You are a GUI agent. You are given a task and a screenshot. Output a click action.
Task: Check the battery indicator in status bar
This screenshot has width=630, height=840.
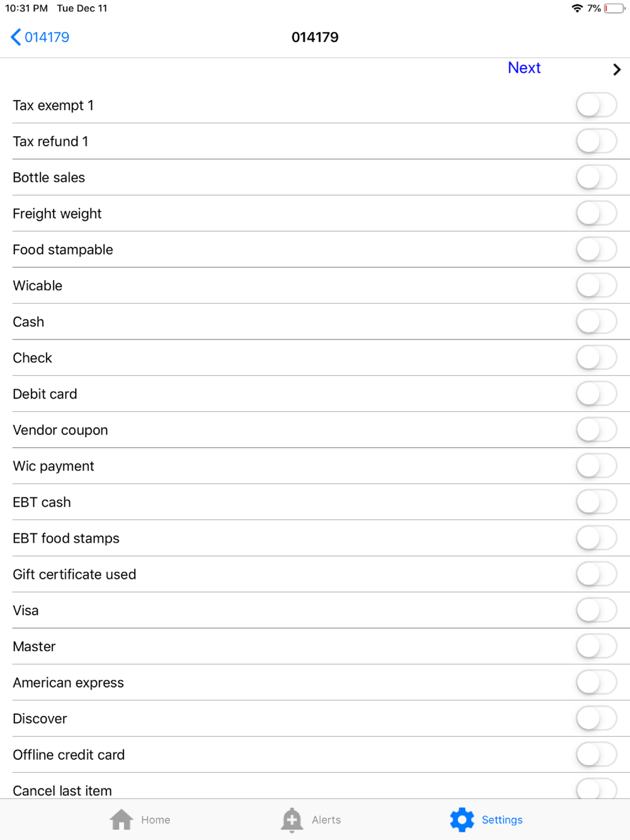(x=614, y=8)
